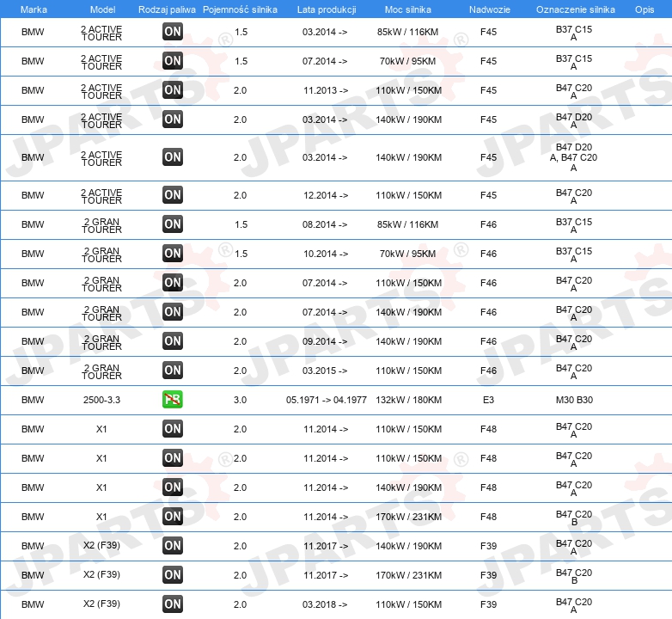Click the F45 body cell in the 11.2013 row
Screen dimensions: 672x619
coord(489,90)
